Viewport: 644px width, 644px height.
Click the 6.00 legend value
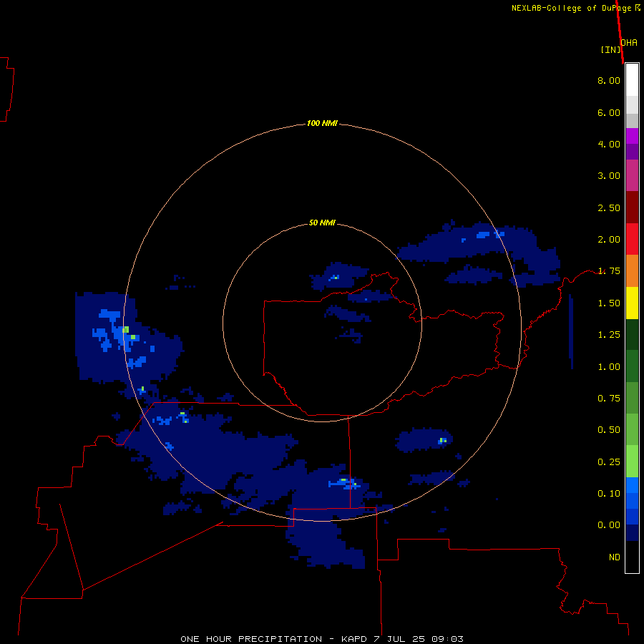pos(609,112)
